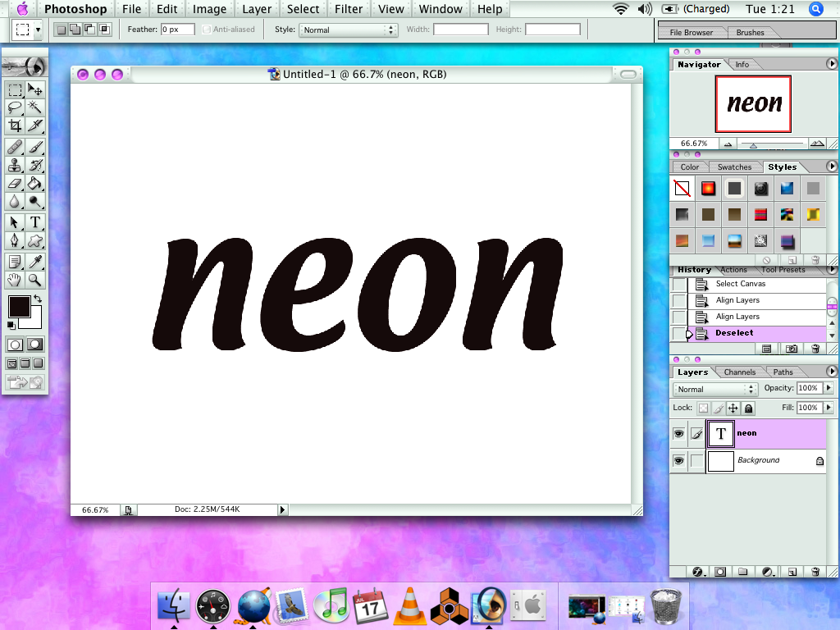Open the Filter menu
Screen dimensions: 840x630
[349, 9]
